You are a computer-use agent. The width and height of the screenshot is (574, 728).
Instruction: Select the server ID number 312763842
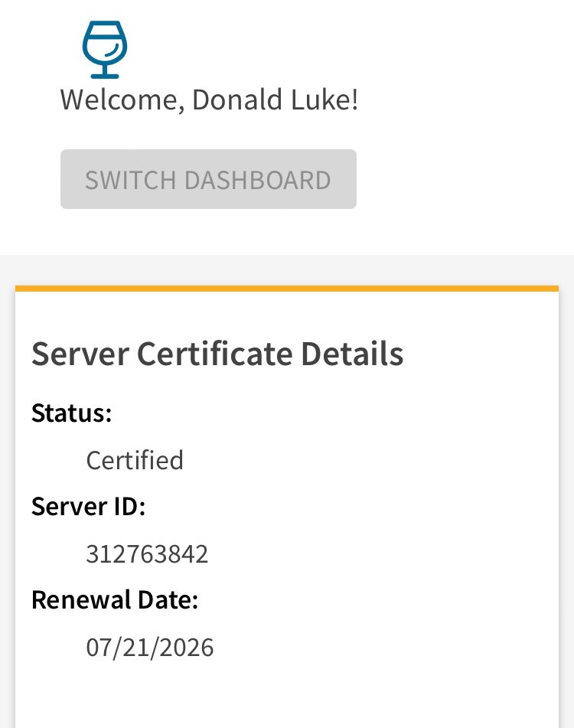coord(147,553)
